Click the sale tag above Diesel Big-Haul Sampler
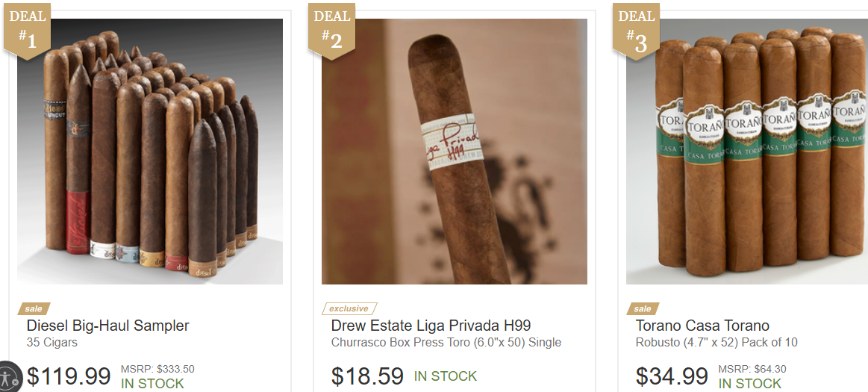The image size is (868, 392). [34, 309]
